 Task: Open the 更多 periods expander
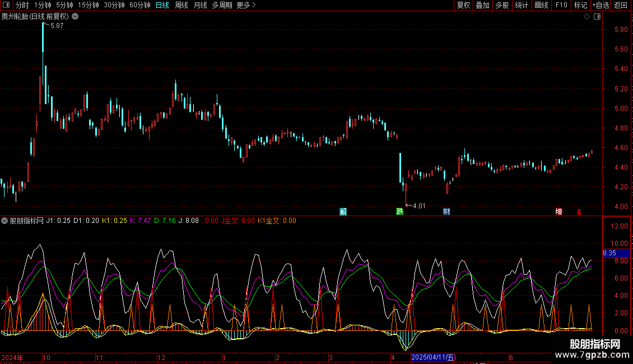[x=246, y=6]
